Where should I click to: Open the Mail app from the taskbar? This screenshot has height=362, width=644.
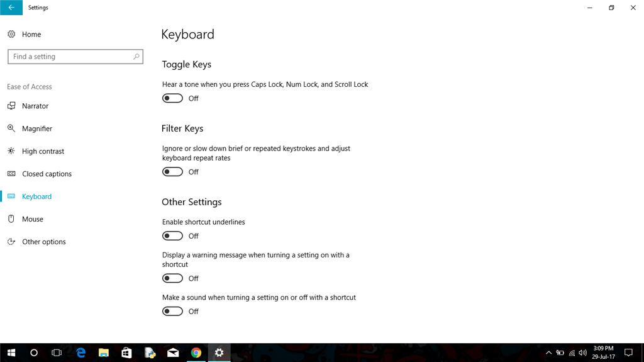click(x=173, y=353)
